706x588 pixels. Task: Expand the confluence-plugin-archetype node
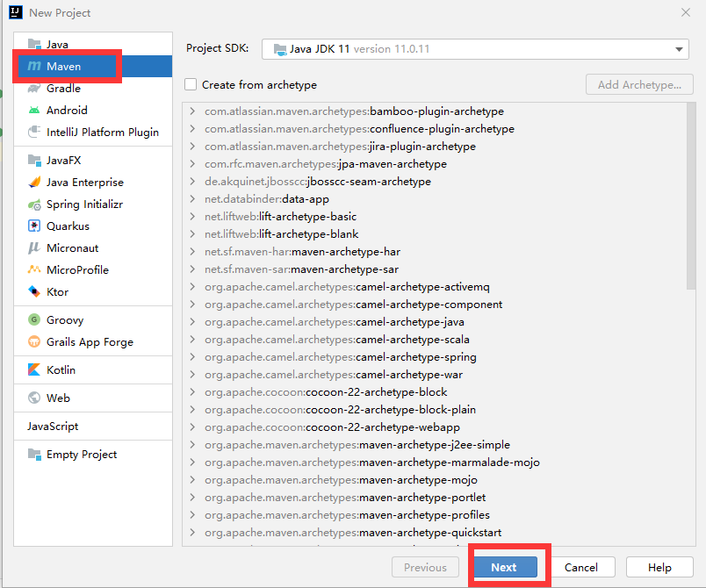(192, 129)
